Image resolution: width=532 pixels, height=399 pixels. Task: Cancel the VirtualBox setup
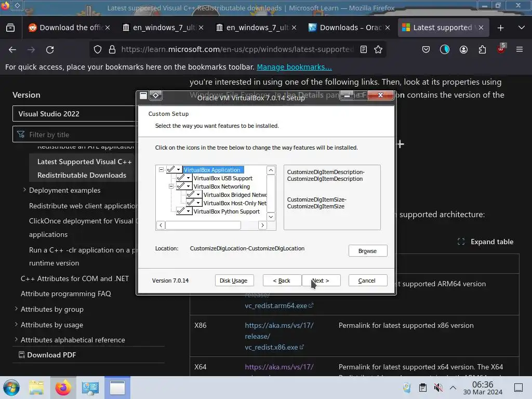click(368, 281)
